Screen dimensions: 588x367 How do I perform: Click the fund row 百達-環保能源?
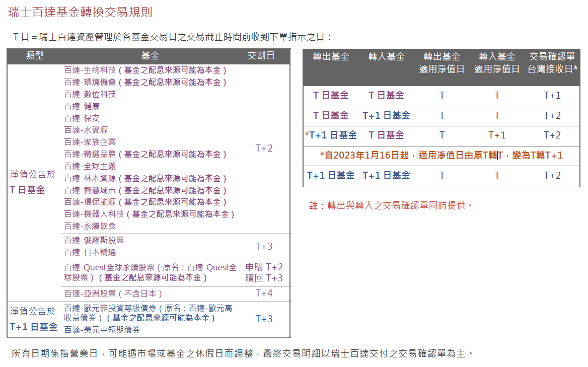click(145, 202)
